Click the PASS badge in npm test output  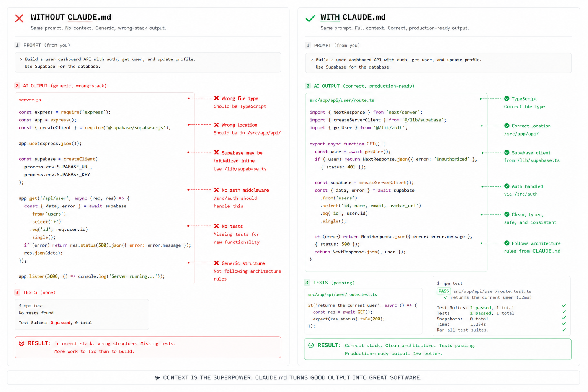[x=444, y=291]
